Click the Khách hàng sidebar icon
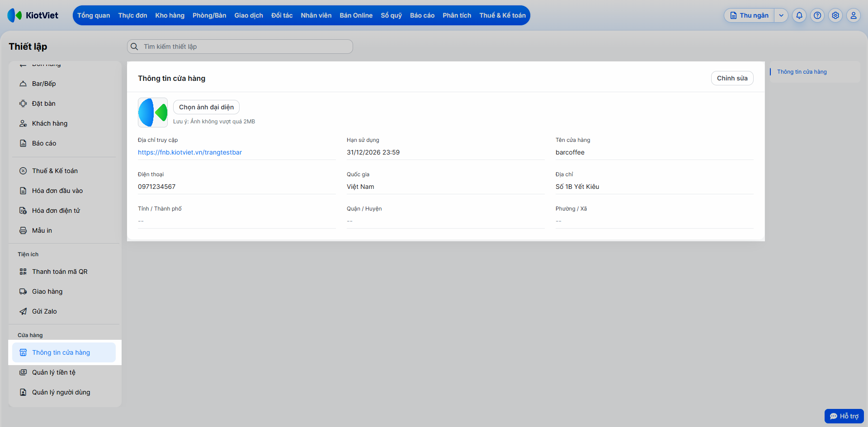 point(23,123)
